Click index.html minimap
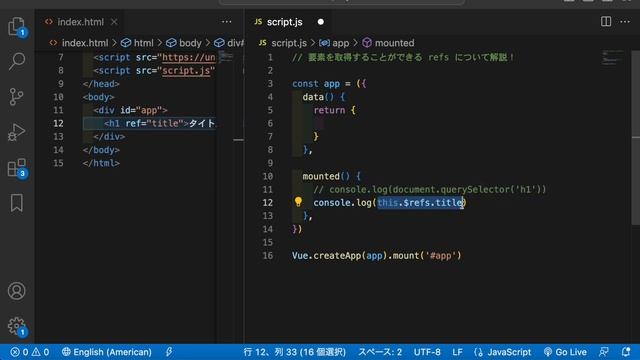Screen dimensions: 640x360 [226, 57]
